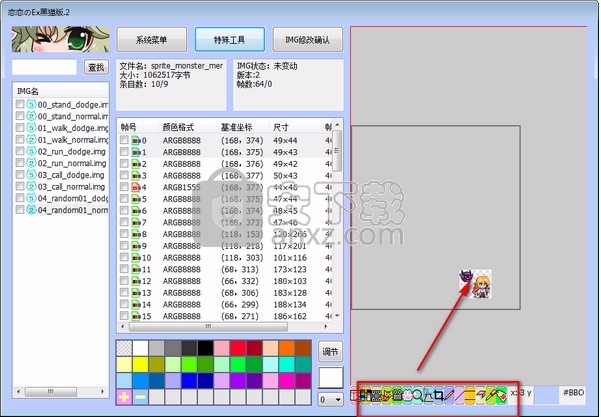This screenshot has width=601, height=417.
Task: Click the anime avatar banner image
Action: [x=61, y=39]
